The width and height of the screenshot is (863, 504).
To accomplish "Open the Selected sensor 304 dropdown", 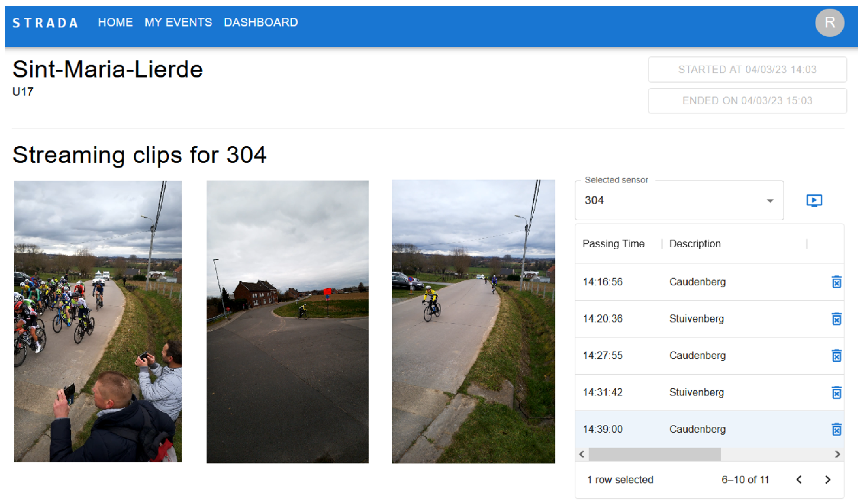I will (668, 201).
